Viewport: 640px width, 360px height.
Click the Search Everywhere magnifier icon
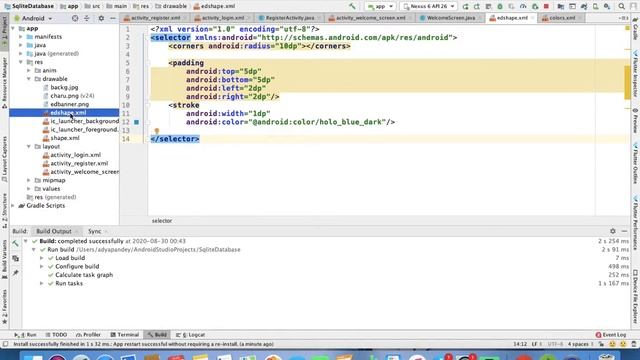621,6
